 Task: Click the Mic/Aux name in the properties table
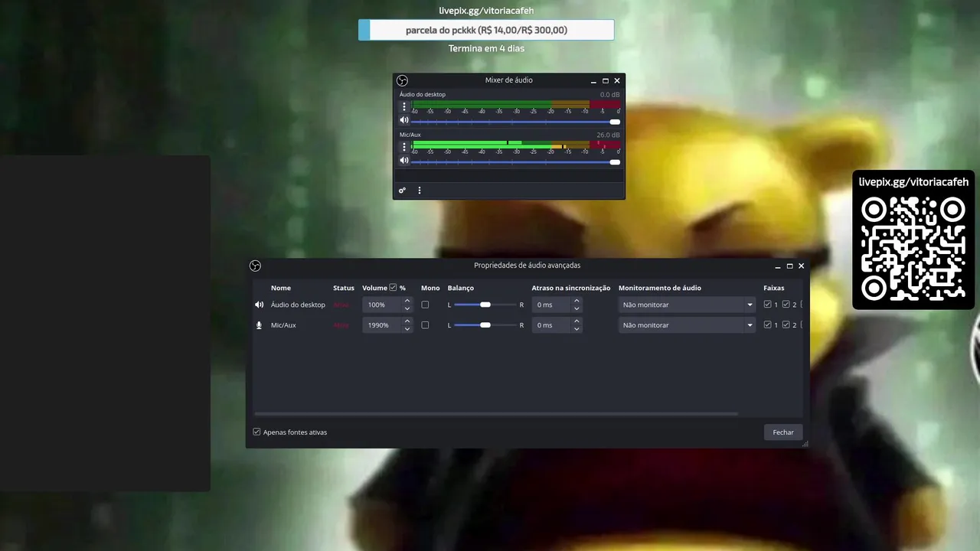tap(283, 325)
